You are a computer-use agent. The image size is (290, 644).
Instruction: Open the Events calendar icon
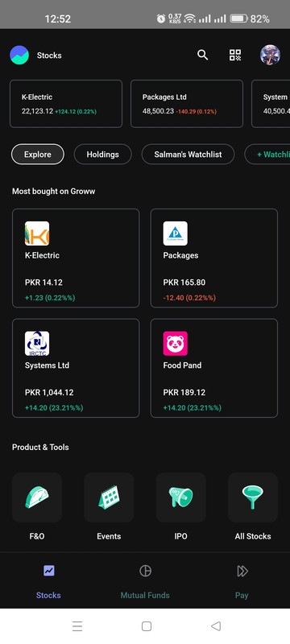coord(109,497)
